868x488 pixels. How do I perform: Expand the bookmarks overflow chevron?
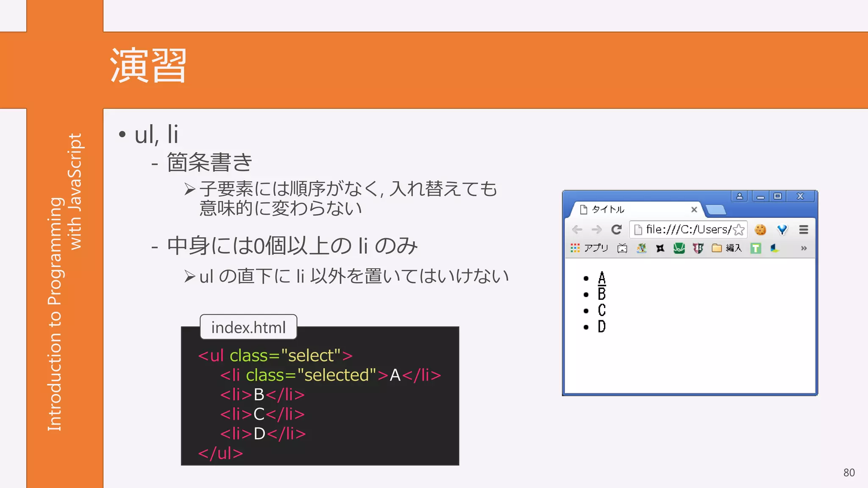click(x=804, y=248)
